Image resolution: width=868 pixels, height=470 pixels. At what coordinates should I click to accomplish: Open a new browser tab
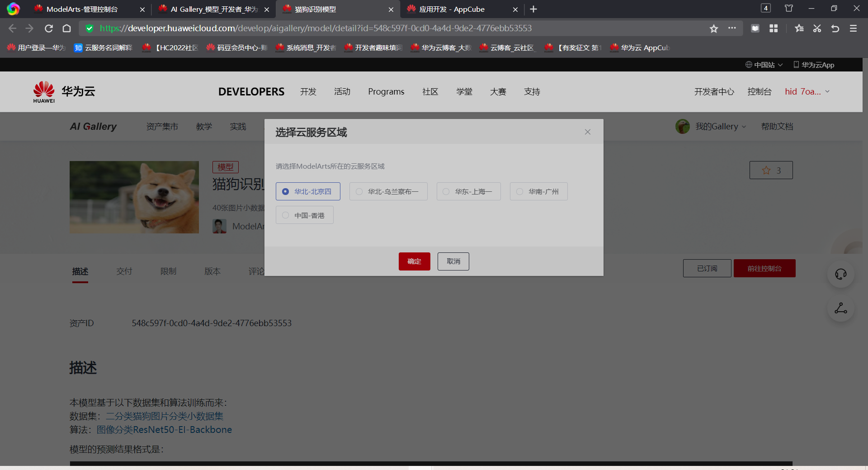533,9
